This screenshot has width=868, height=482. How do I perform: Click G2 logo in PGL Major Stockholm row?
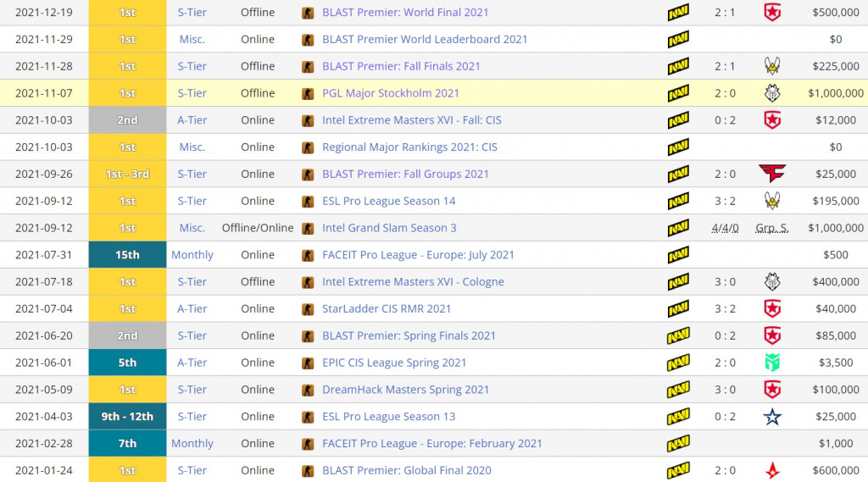coord(772,93)
